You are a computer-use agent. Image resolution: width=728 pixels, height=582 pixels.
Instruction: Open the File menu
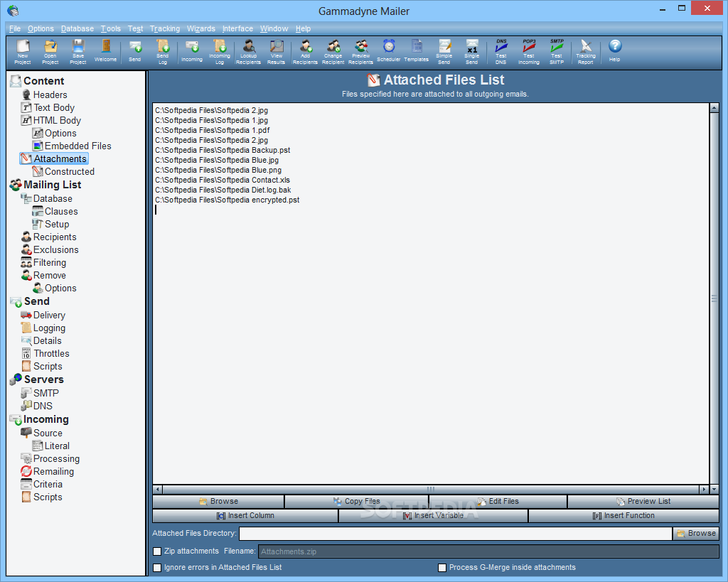click(15, 28)
